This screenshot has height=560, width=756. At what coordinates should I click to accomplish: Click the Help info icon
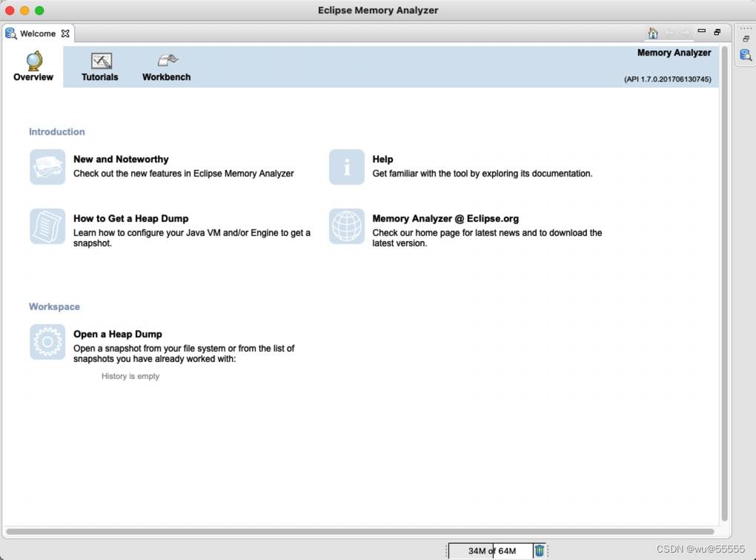[347, 167]
